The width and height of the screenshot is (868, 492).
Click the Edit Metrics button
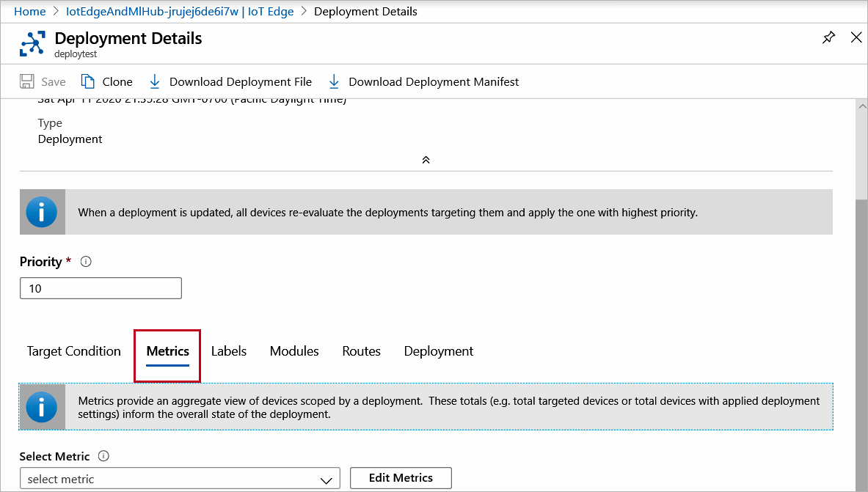401,478
